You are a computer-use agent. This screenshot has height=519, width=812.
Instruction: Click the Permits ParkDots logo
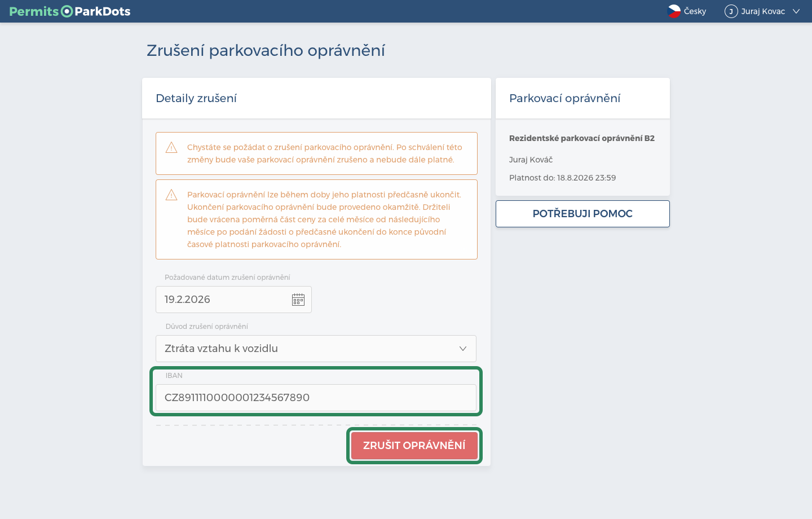[70, 11]
